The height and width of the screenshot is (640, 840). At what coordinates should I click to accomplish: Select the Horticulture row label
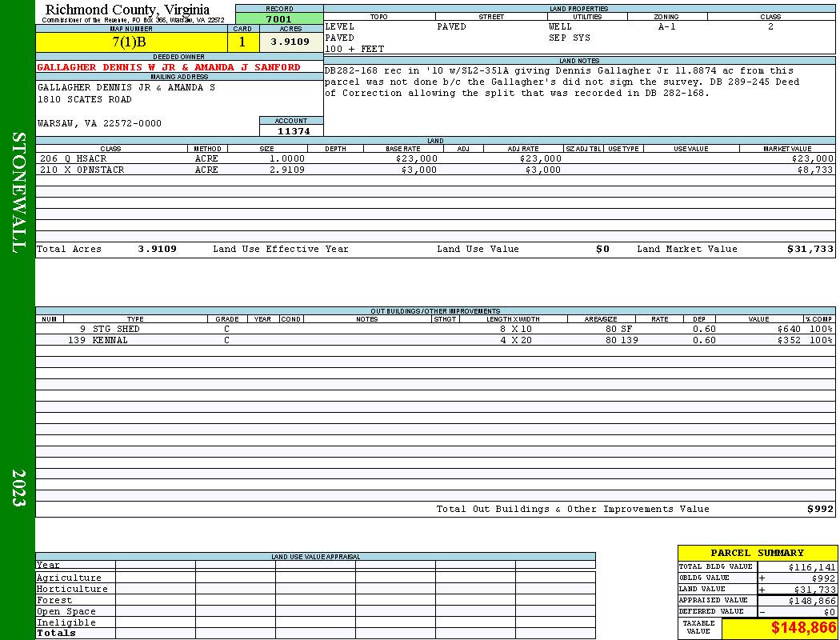pyautogui.click(x=72, y=589)
